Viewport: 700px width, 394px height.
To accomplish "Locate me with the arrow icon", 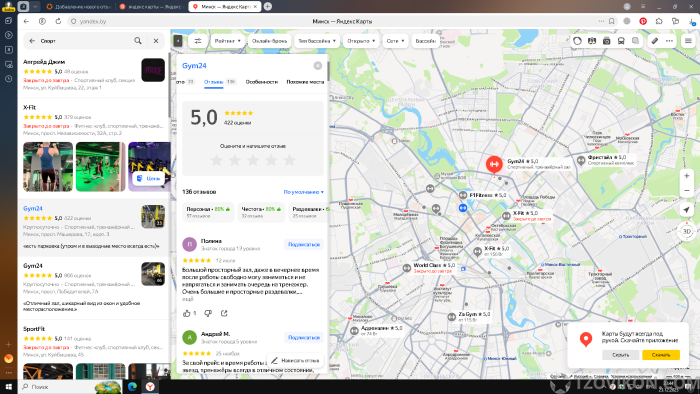I will (687, 210).
